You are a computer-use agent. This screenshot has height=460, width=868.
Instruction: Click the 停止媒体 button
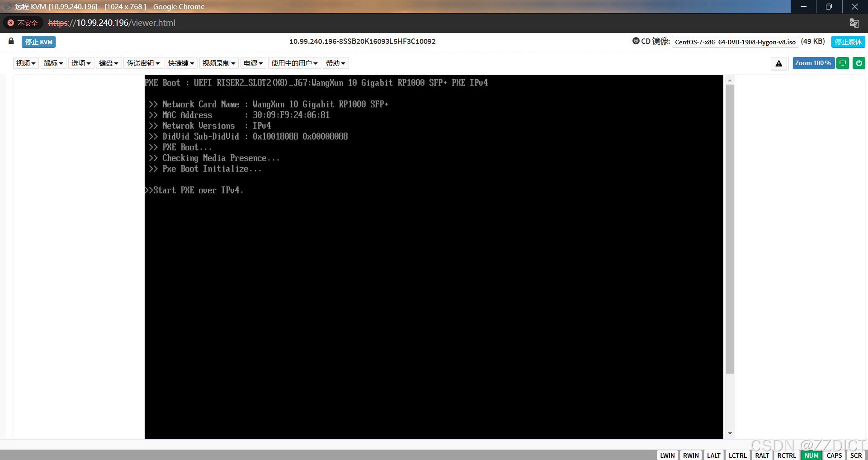(848, 42)
